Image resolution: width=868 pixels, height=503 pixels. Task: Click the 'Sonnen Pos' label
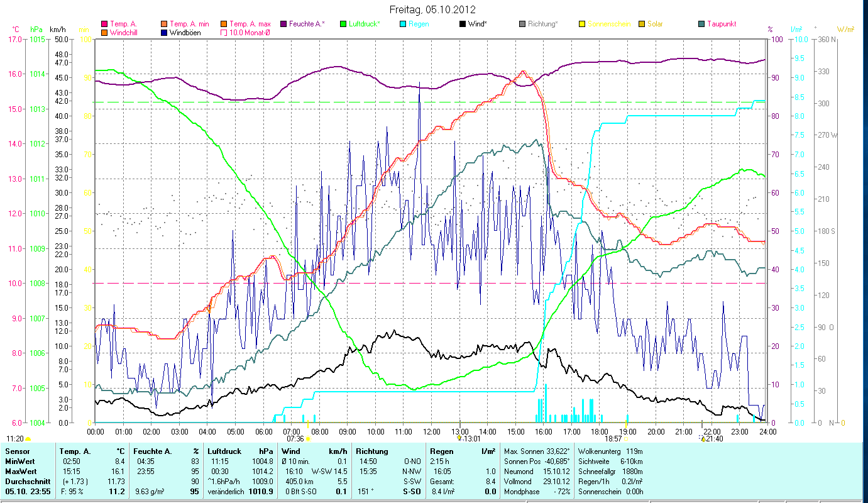click(522, 462)
